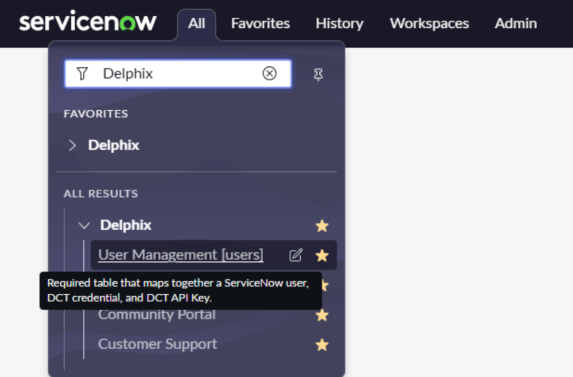Toggle favorite star for User Management
The width and height of the screenshot is (573, 377).
tap(322, 255)
